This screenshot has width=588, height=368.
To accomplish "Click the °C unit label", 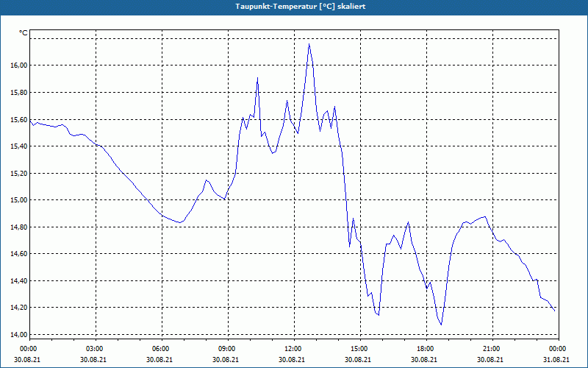I will (24, 33).
